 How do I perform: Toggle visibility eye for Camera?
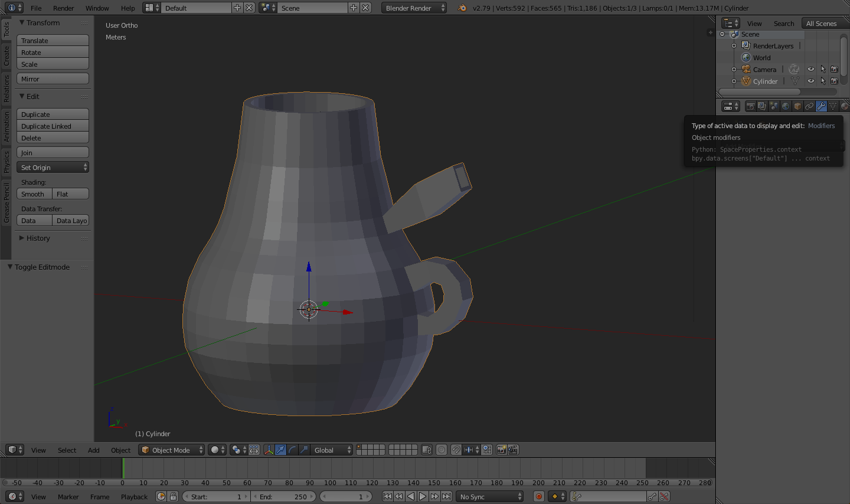click(x=811, y=69)
